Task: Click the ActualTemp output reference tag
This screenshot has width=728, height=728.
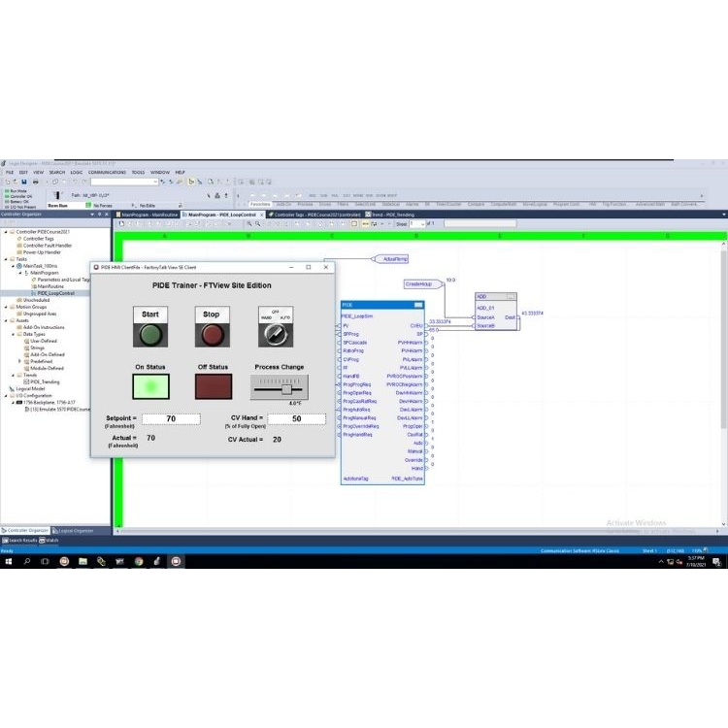Action: click(392, 259)
